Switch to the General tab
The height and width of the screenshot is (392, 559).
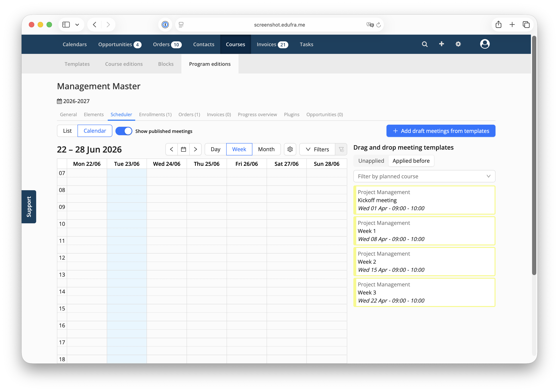click(x=68, y=114)
